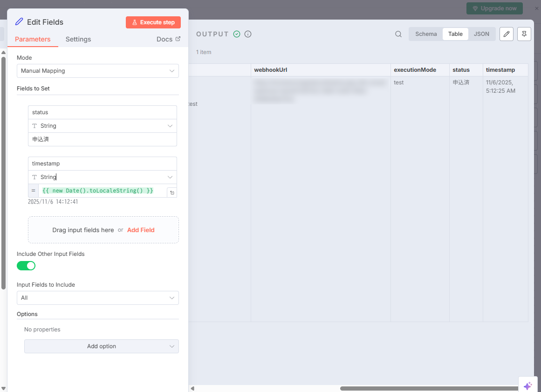Switch output view to Schema
The height and width of the screenshot is (392, 541).
click(x=426, y=34)
